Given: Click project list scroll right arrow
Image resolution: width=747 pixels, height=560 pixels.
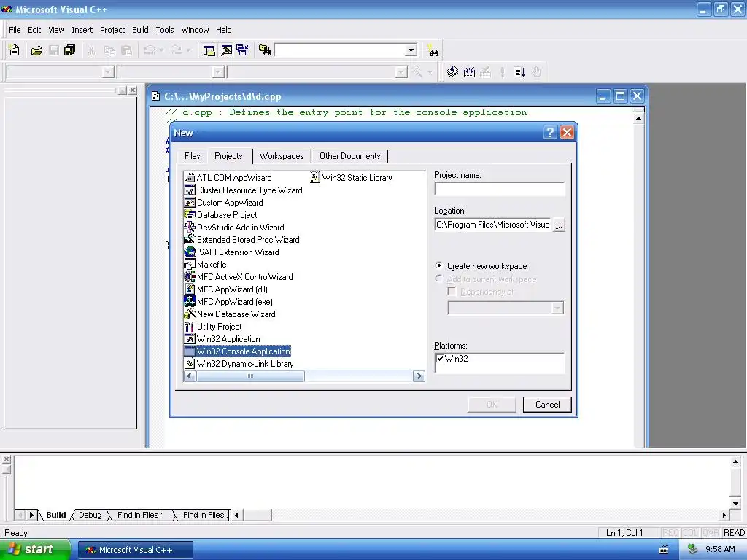Looking at the screenshot, I should pos(419,376).
